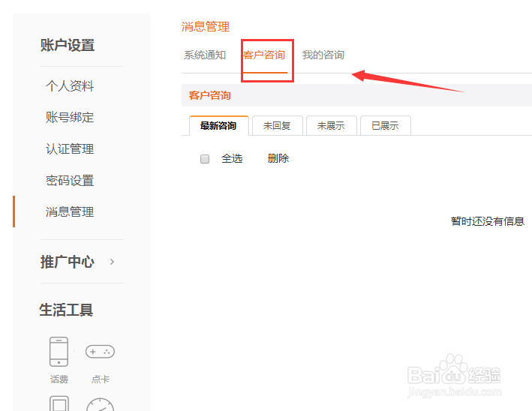Expand 推广中心 with the chevron arrow
Viewport: 532px width, 411px height.
(112, 262)
